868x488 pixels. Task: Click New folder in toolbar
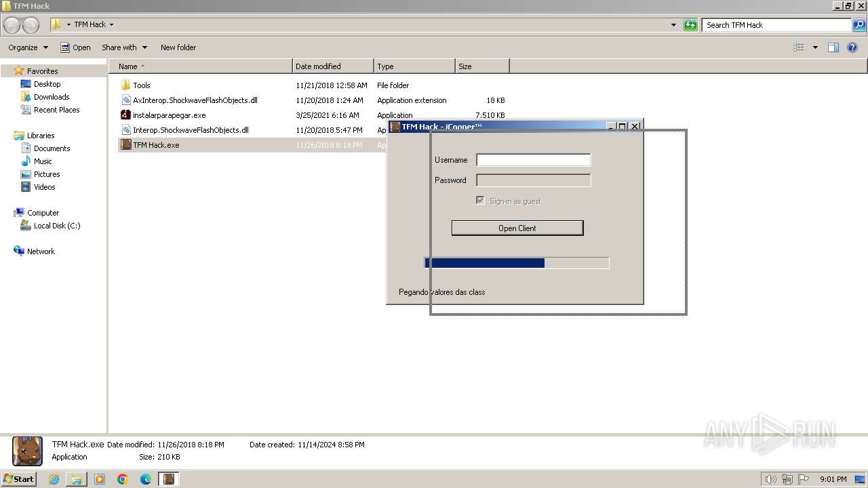tap(178, 47)
